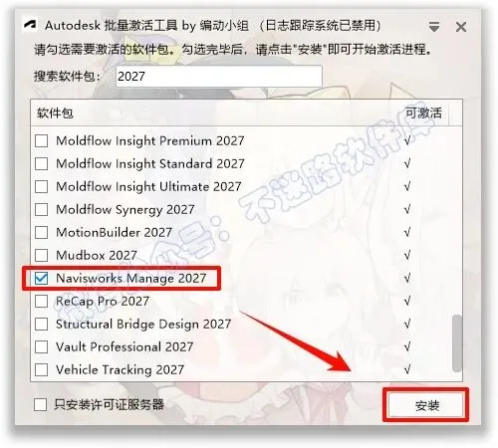This screenshot has width=498, height=448.
Task: Check Moldflow Insight Ultimate 2027
Action: pyautogui.click(x=41, y=186)
